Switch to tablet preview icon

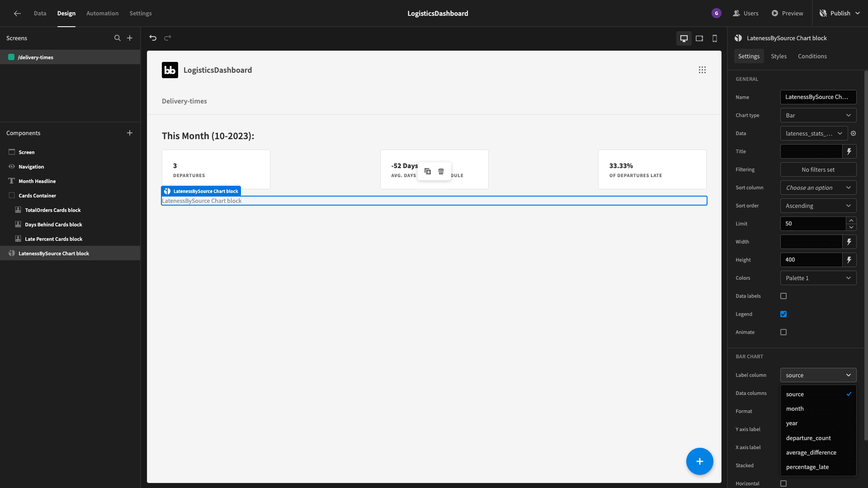click(699, 38)
